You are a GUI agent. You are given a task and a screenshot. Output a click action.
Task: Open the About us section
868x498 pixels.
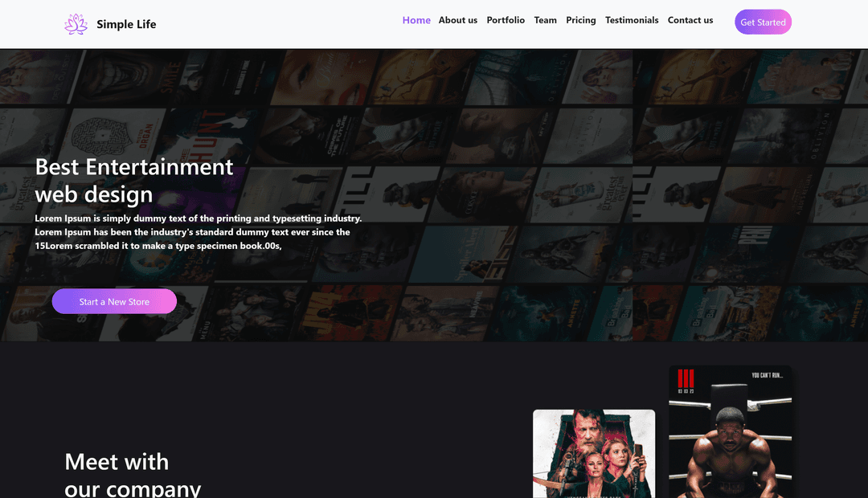458,20
